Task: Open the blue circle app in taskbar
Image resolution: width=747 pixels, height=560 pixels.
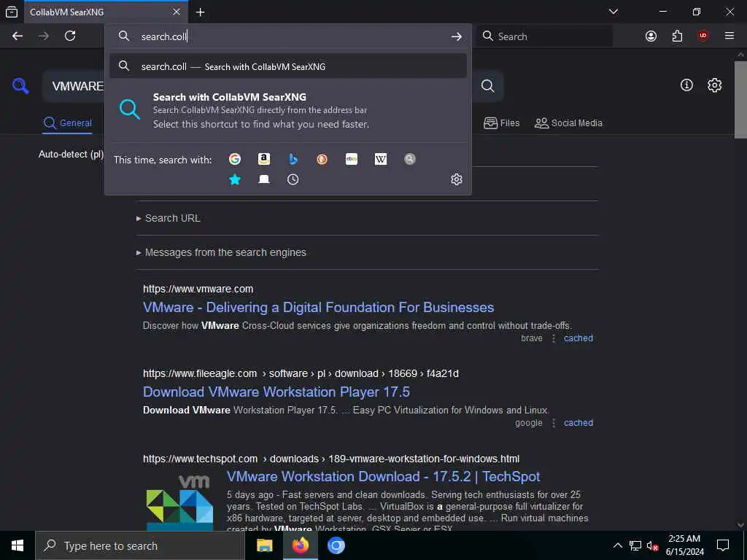Action: [x=336, y=545]
